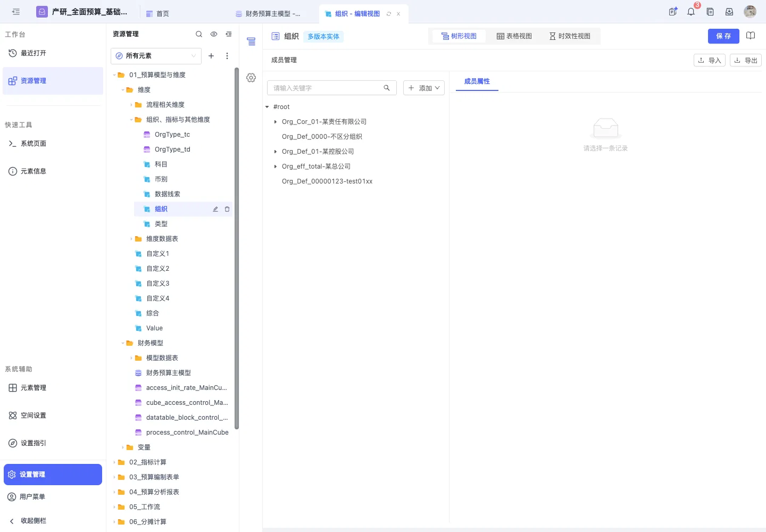
Task: Open 元素管理 in system assistance
Action: [x=53, y=388]
